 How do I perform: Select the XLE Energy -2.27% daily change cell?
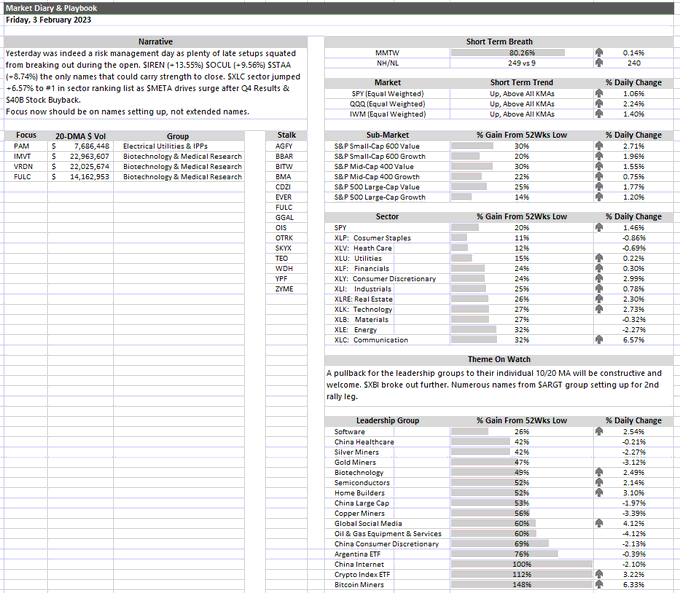(634, 330)
